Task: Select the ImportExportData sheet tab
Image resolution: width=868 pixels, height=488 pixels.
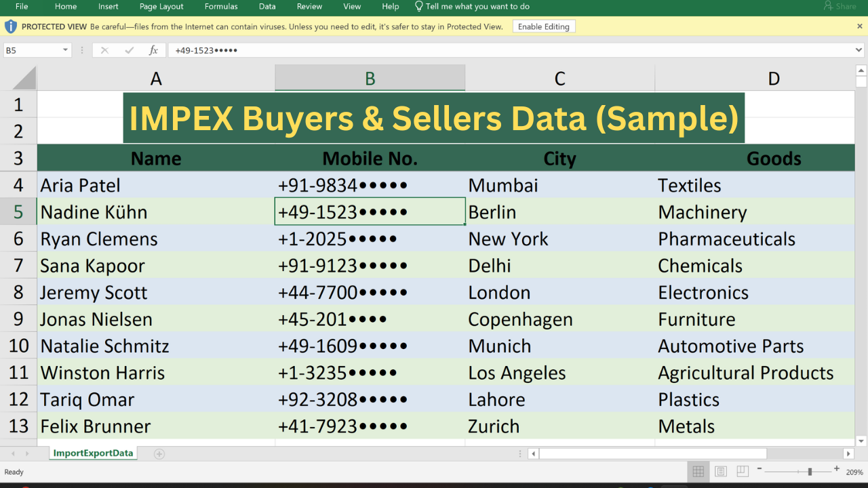Action: (93, 453)
